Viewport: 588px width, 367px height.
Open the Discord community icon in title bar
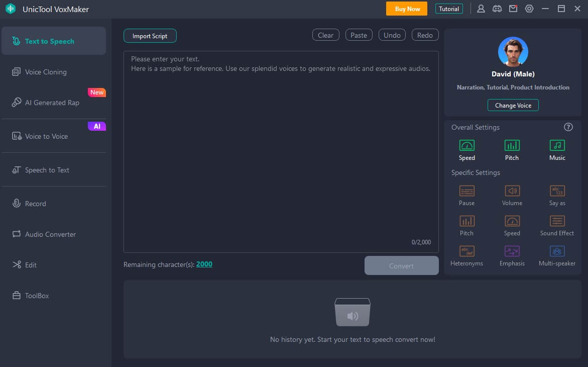click(497, 9)
